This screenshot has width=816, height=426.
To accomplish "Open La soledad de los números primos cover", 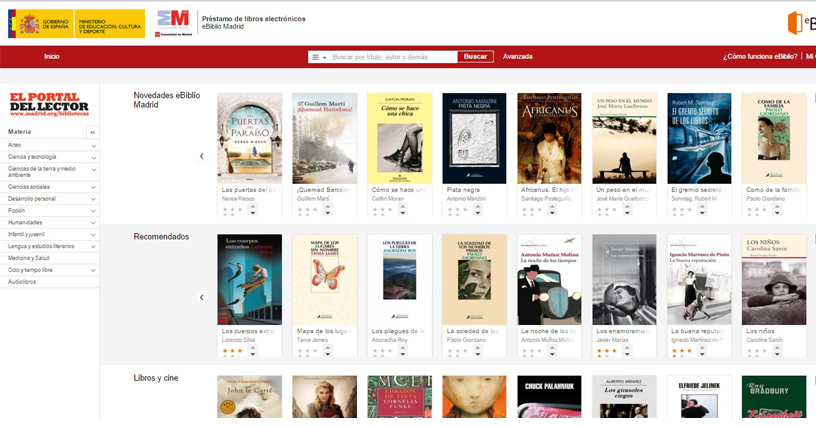I will 474,280.
